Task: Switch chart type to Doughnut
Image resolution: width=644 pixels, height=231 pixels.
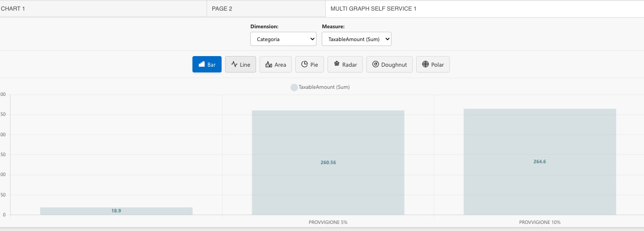Action: (389, 64)
